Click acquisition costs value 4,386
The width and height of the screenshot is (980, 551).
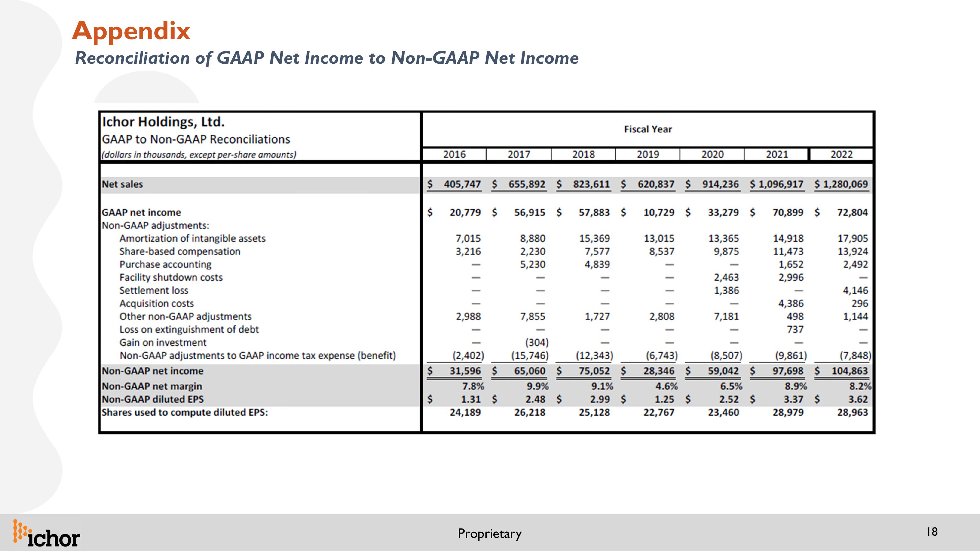(x=791, y=303)
